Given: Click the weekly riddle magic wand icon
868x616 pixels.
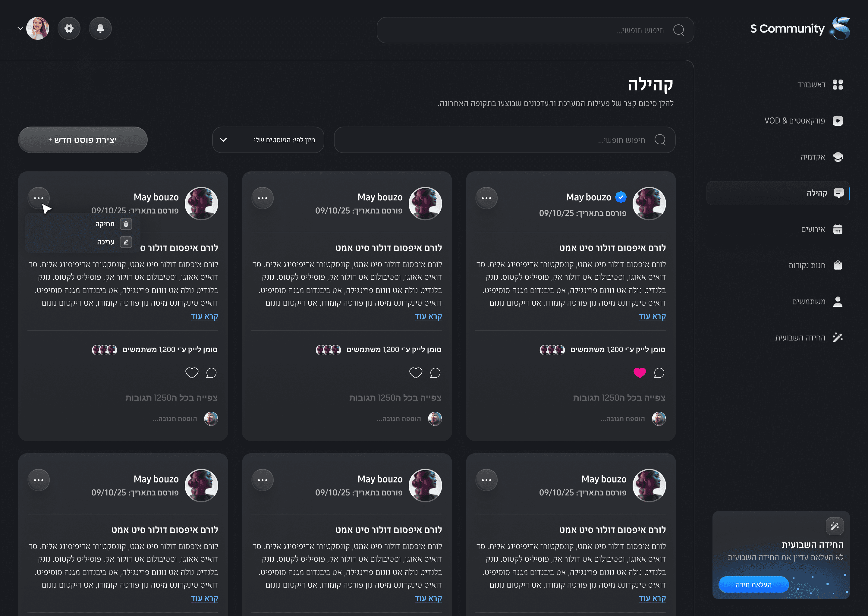Looking at the screenshot, I should (838, 338).
